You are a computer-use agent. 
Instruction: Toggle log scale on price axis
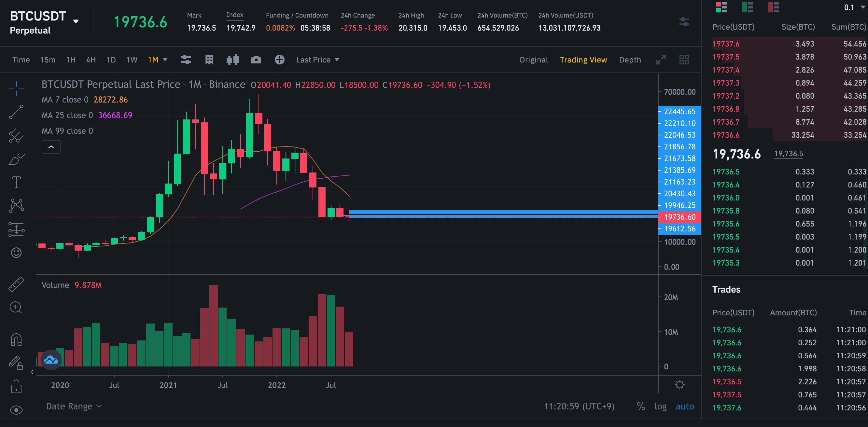pyautogui.click(x=660, y=406)
